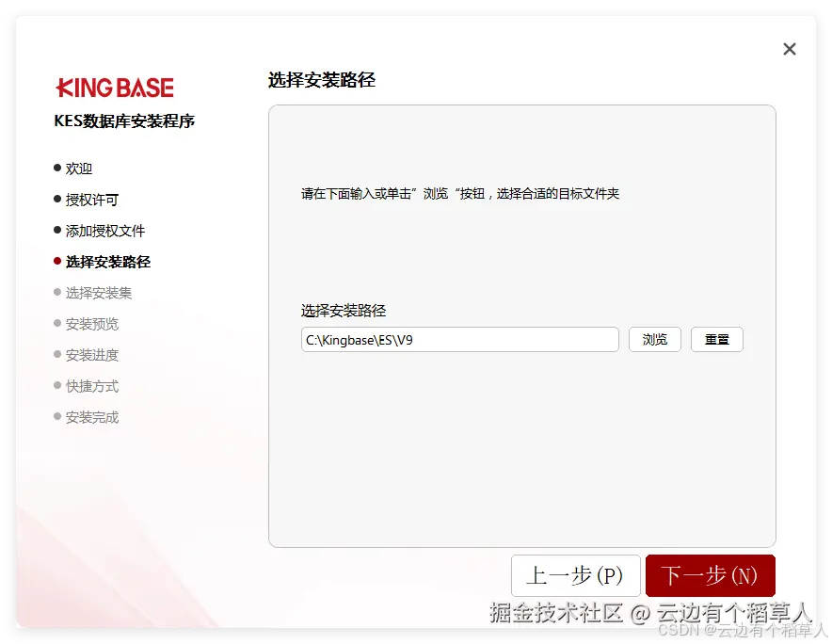Select the 安装进度 step in sidebar
Image resolution: width=832 pixels, height=644 pixels.
pos(86,355)
